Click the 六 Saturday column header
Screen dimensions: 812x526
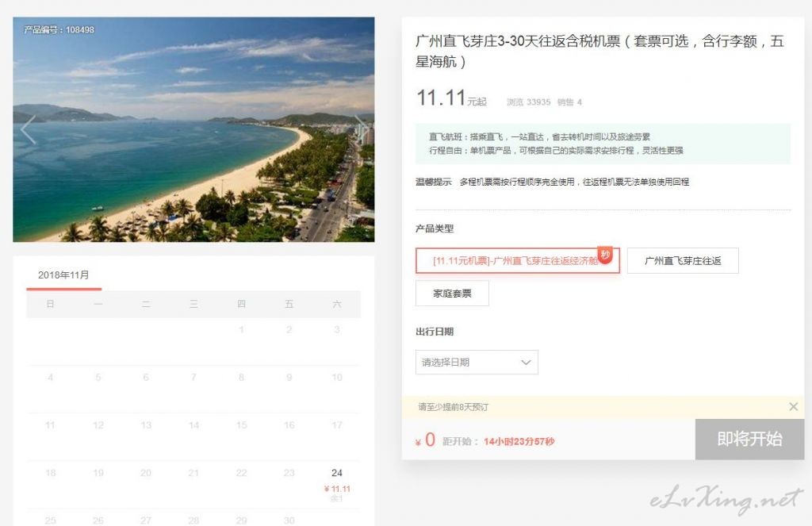(337, 305)
